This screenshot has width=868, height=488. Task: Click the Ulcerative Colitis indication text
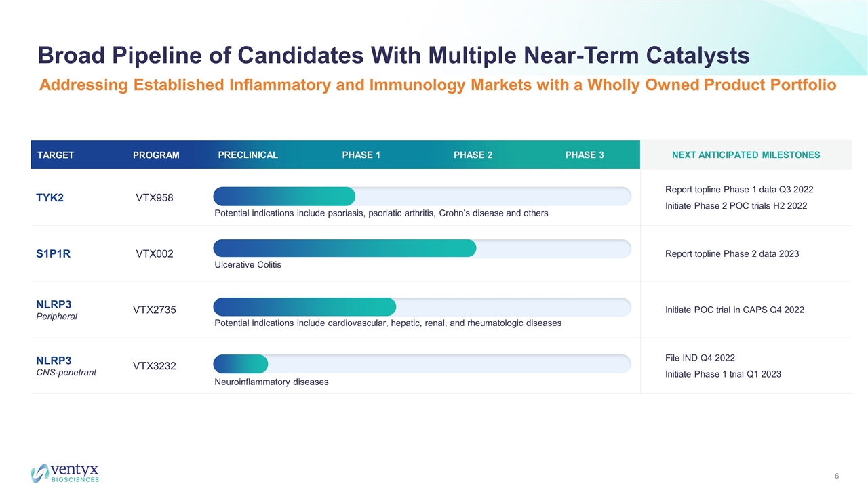(248, 265)
